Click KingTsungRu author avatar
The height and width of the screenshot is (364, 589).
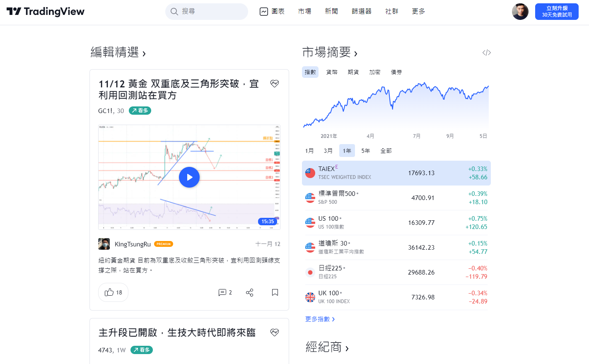[x=104, y=244]
